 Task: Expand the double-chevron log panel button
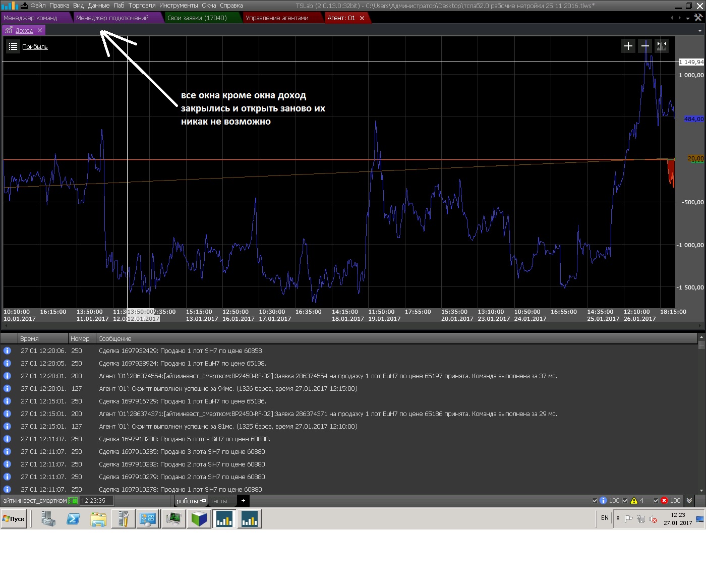click(x=689, y=501)
